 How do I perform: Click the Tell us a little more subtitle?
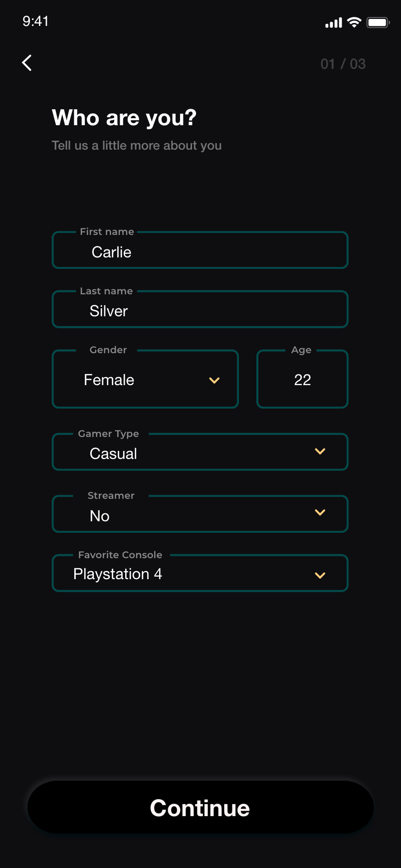(x=137, y=146)
